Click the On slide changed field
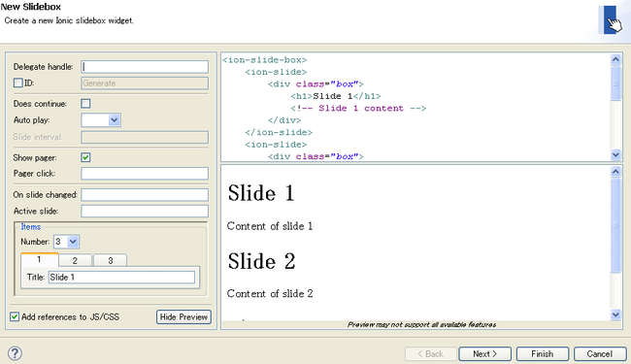Screen dimensions: 631x364 pyautogui.click(x=145, y=195)
